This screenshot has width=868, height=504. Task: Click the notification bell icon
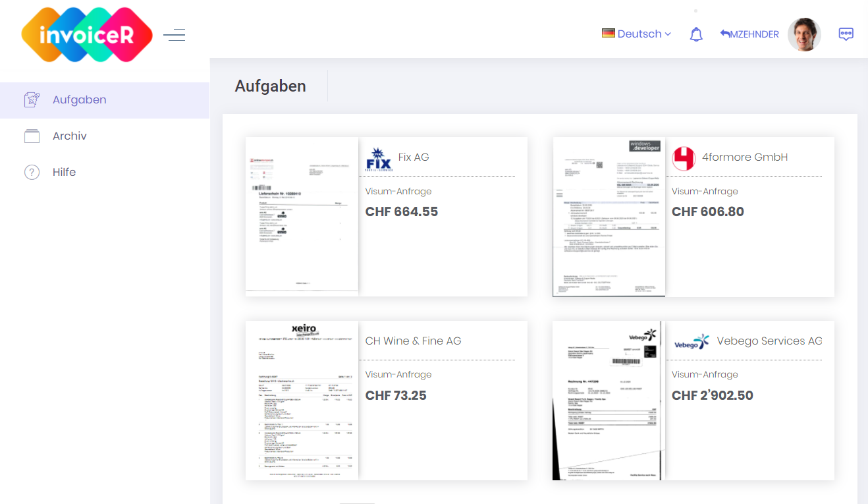(x=696, y=34)
